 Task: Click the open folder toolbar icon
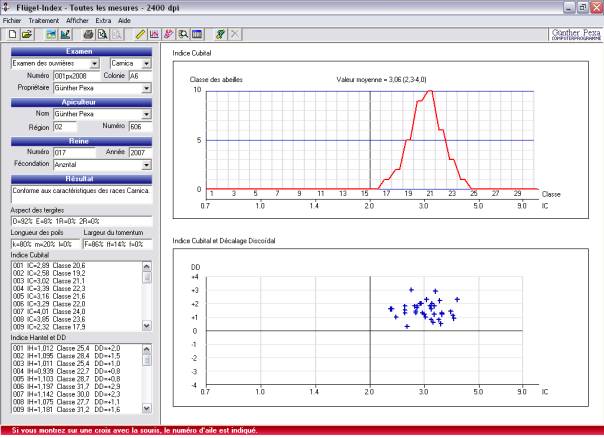(24, 34)
